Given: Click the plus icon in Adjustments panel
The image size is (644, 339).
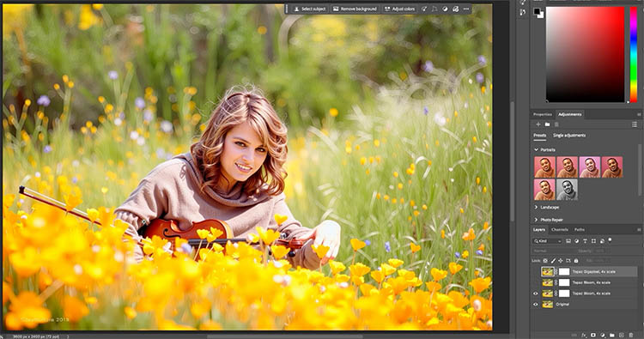Looking at the screenshot, I should pyautogui.click(x=538, y=124).
